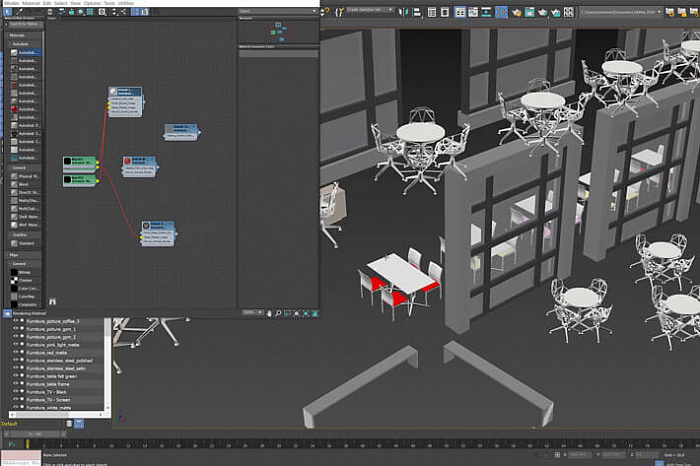
Task: Click the red material swatch in browser
Action: click(x=13, y=109)
